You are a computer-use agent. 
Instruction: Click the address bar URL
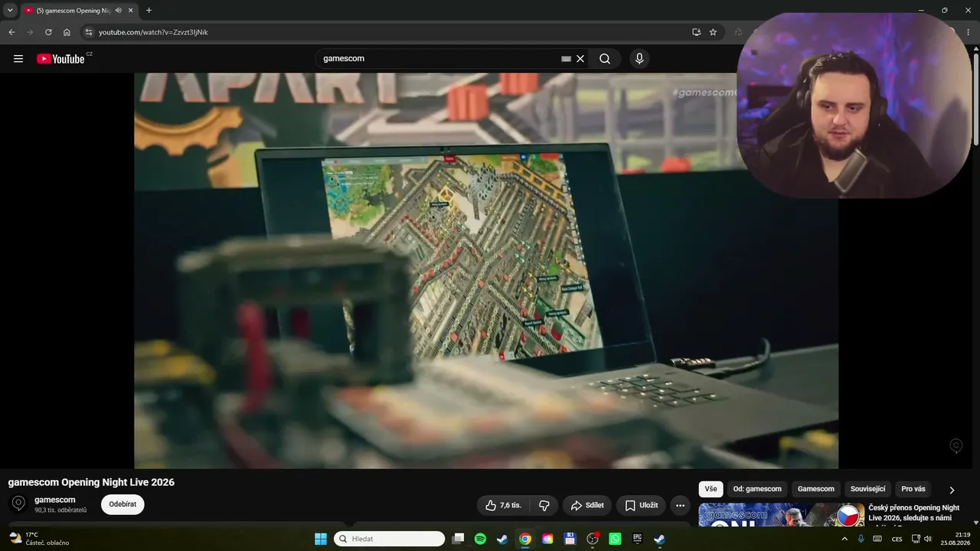point(153,32)
